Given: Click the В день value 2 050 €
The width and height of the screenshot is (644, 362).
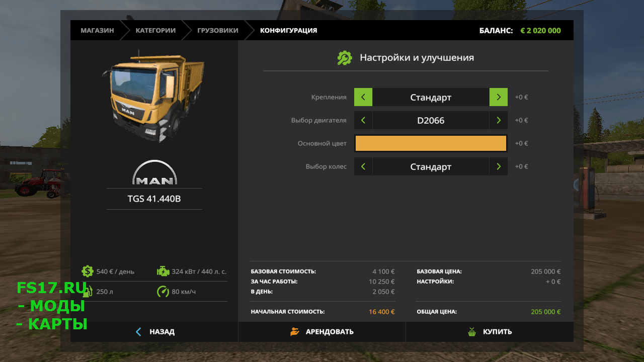Looking at the screenshot, I should [x=383, y=292].
